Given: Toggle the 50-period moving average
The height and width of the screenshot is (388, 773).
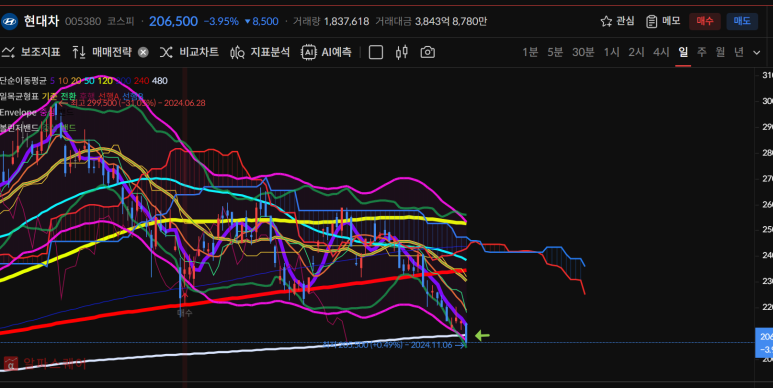Looking at the screenshot, I should tap(89, 80).
